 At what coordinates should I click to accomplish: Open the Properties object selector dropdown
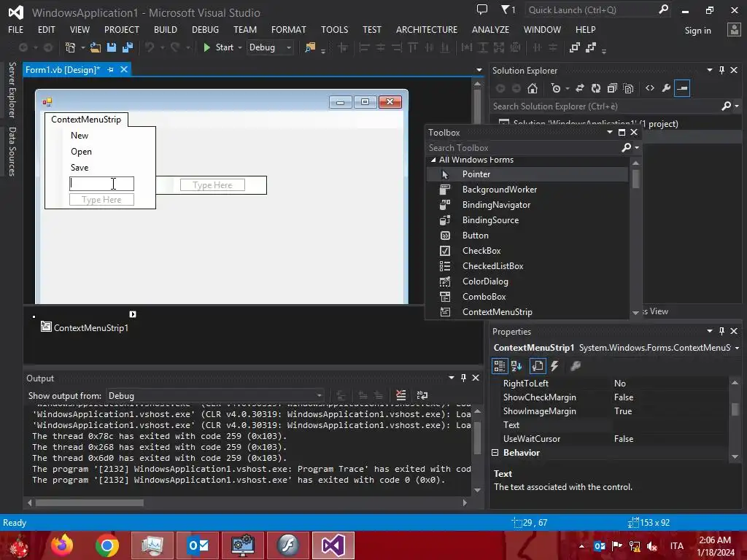pyautogui.click(x=737, y=348)
